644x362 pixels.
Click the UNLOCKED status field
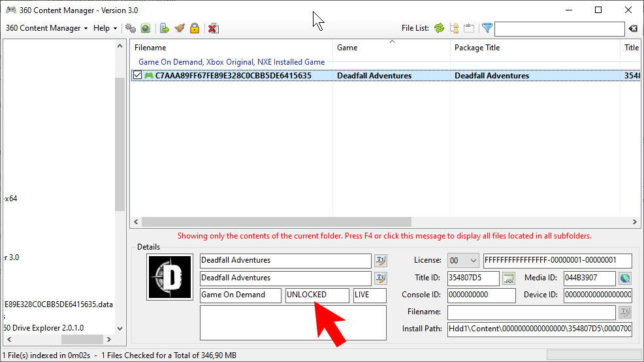pyautogui.click(x=317, y=295)
